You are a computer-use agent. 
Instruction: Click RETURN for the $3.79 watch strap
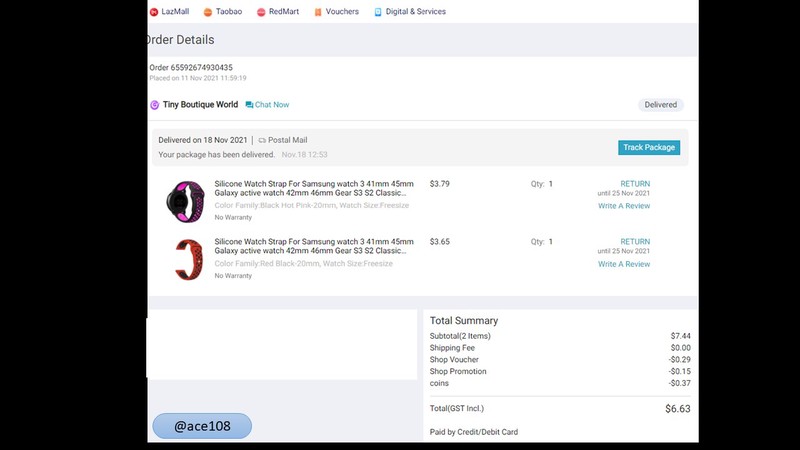tap(635, 184)
